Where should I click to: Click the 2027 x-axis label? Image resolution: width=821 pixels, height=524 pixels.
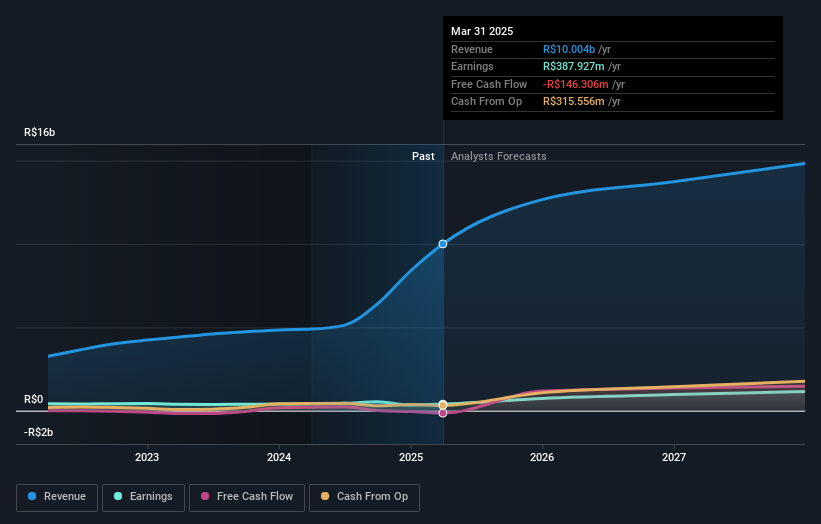674,457
